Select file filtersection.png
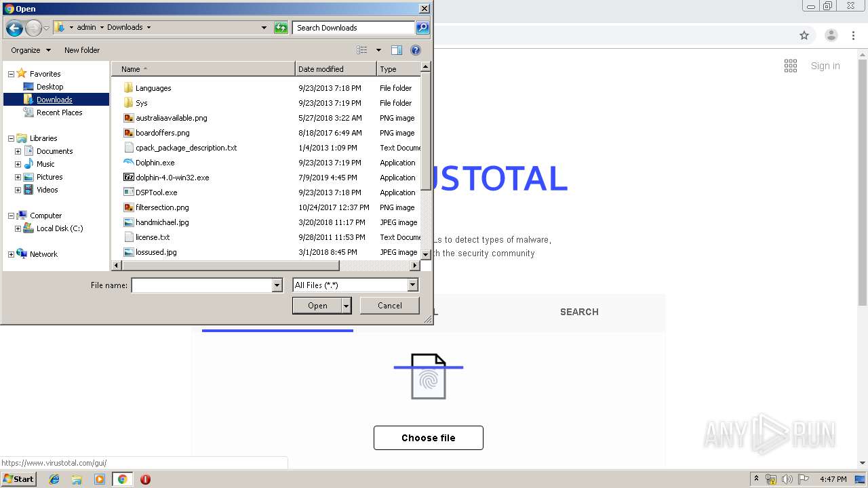The width and height of the screenshot is (868, 488). click(162, 207)
